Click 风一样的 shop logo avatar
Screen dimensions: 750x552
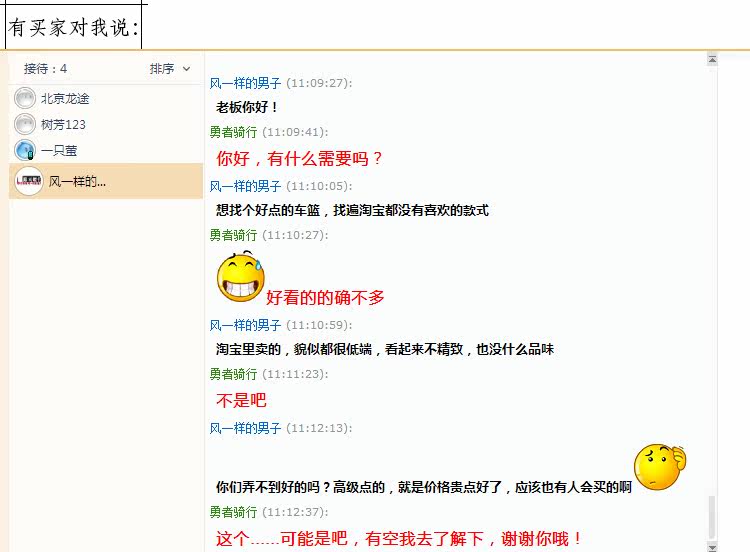click(29, 181)
